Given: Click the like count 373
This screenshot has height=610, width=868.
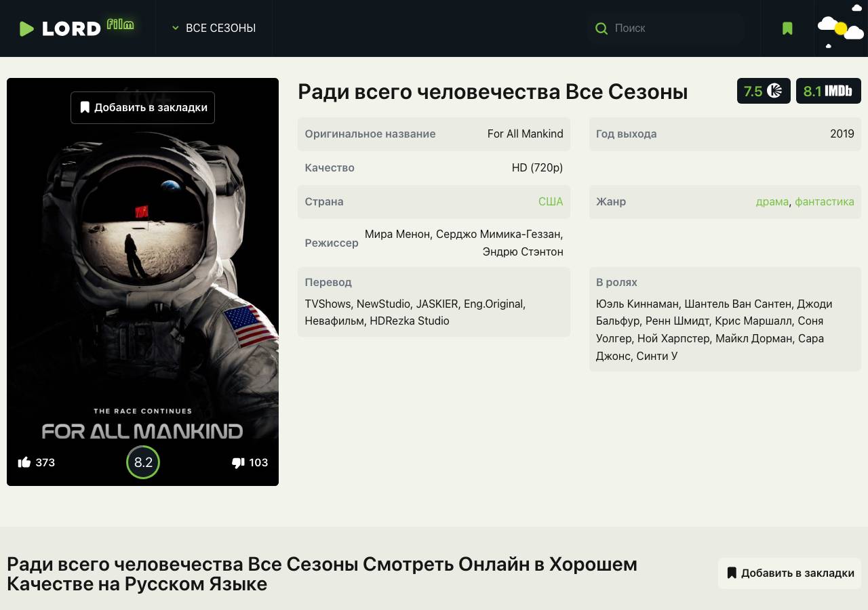Looking at the screenshot, I should (45, 462).
